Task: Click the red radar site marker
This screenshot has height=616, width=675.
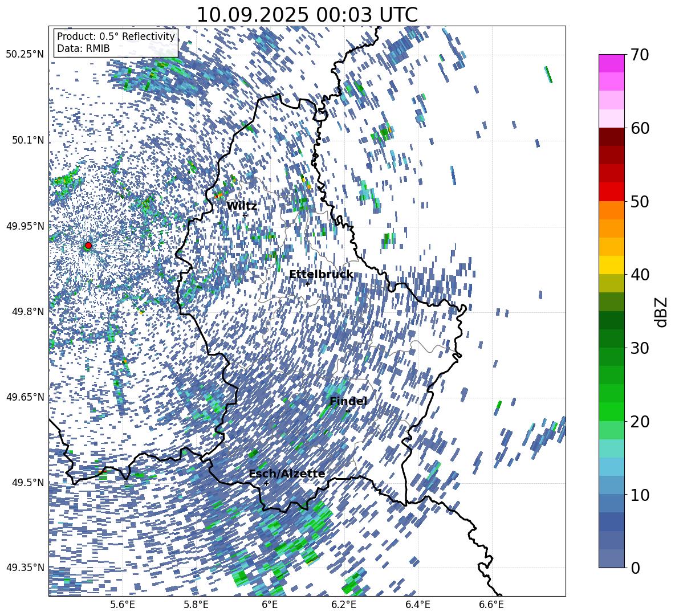Action: point(88,246)
